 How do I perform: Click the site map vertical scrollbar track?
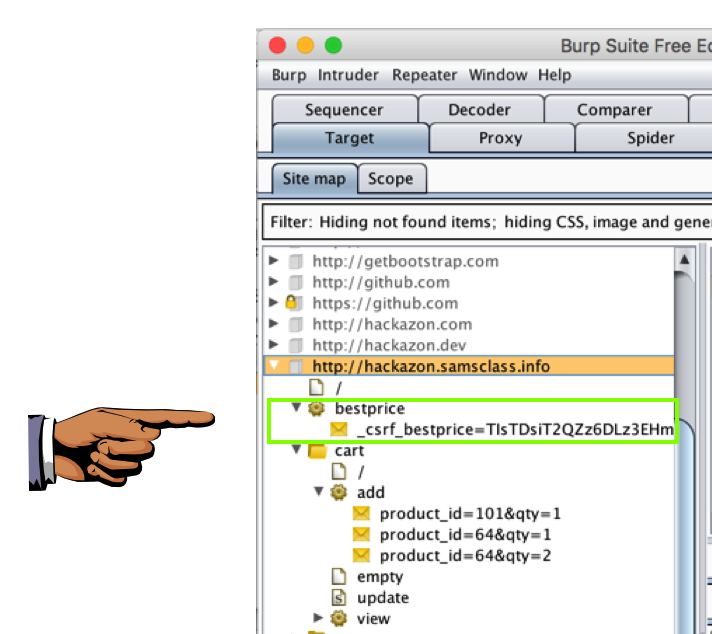tap(685, 345)
